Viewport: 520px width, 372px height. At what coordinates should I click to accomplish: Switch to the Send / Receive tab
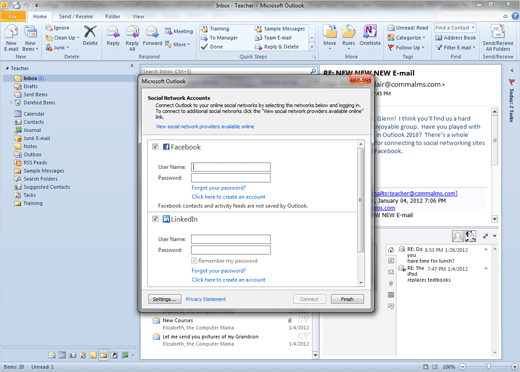[x=76, y=16]
